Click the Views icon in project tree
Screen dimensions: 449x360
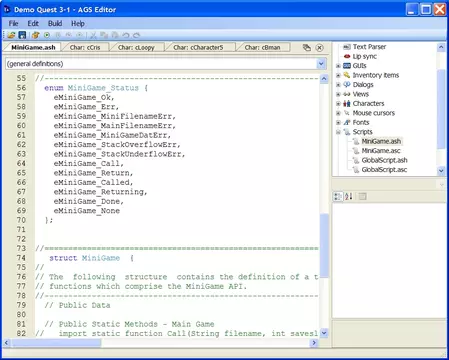(347, 94)
